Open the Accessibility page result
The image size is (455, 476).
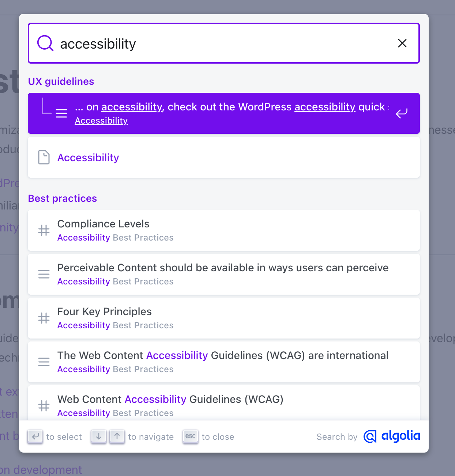coord(88,157)
